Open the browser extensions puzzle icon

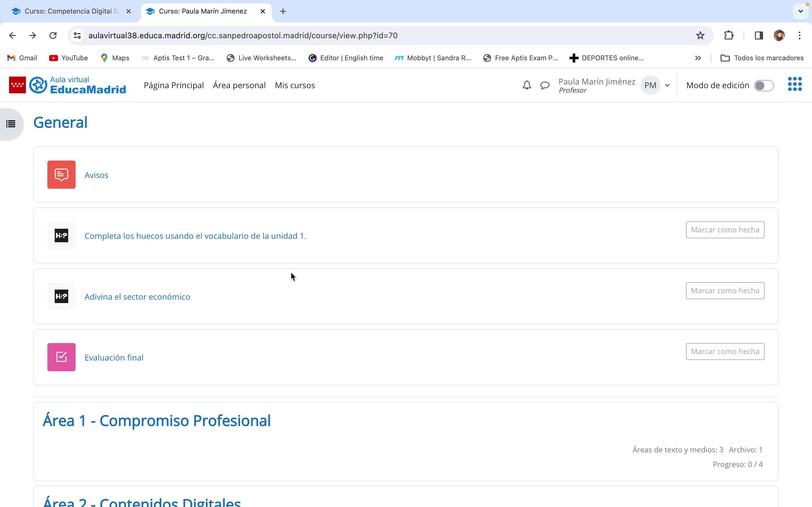point(729,35)
